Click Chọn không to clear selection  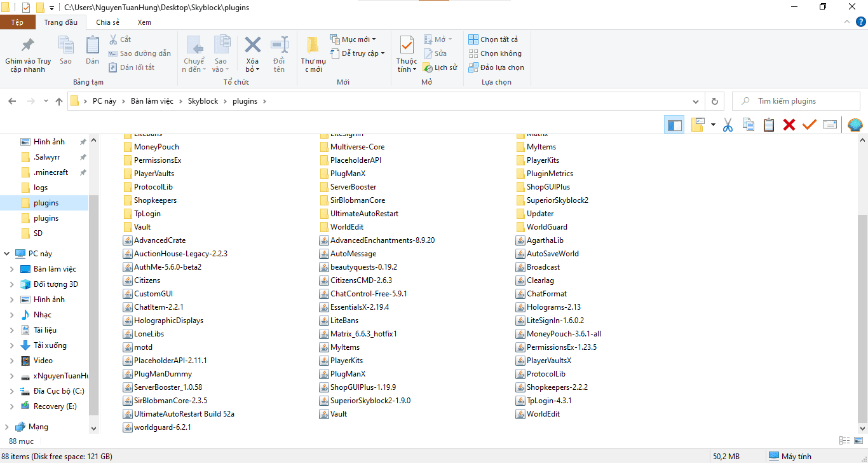point(495,53)
